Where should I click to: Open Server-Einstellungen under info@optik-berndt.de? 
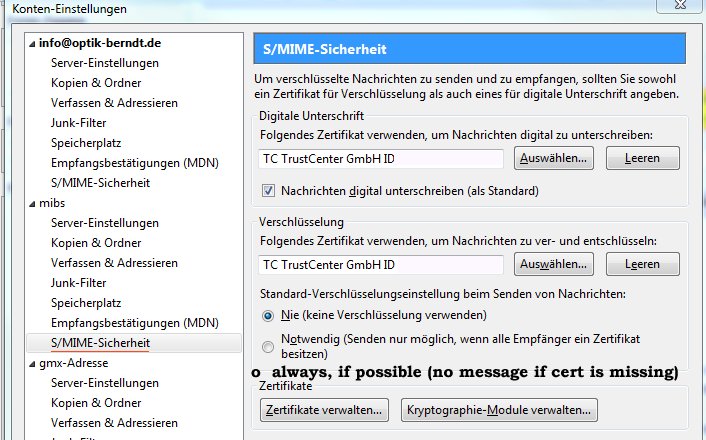click(104, 63)
